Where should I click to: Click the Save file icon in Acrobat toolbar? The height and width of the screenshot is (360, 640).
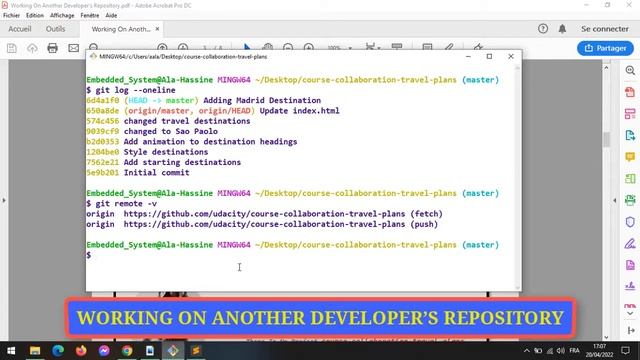point(12,48)
